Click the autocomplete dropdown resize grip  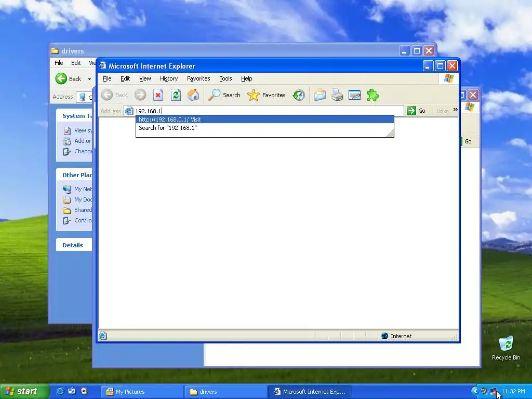click(390, 134)
